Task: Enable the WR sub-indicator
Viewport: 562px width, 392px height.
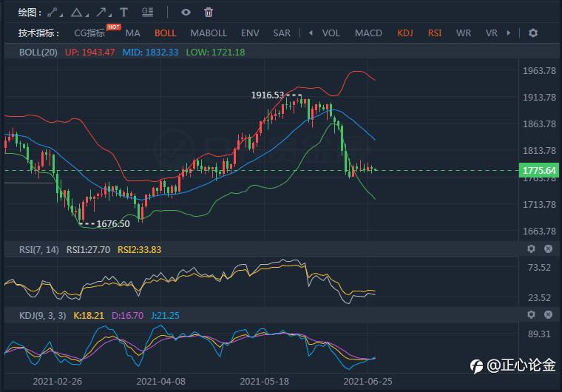Action: point(464,33)
